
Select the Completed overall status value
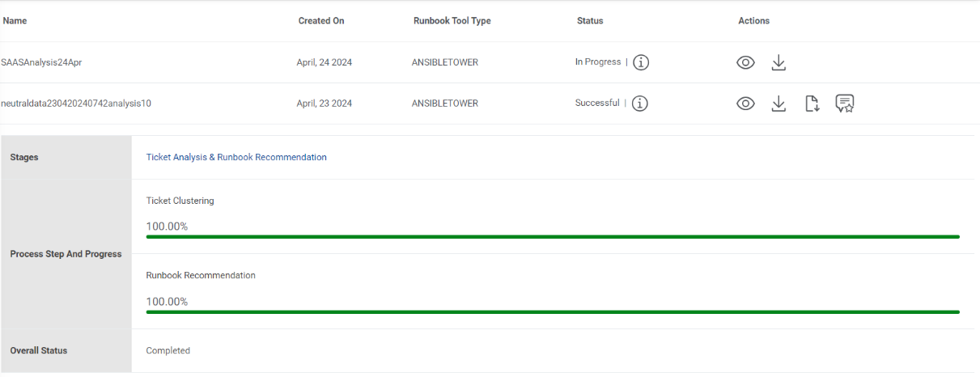(168, 350)
